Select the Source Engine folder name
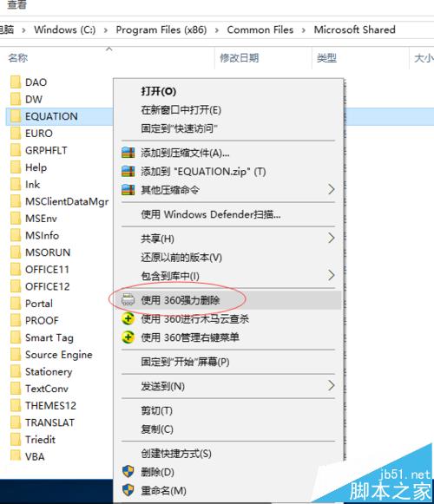 tap(58, 355)
